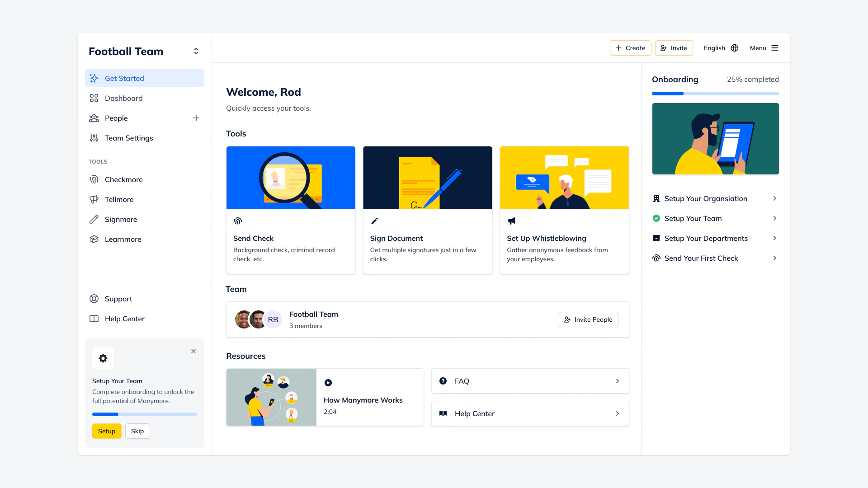
Task: Click the FAQ question mark icon
Action: tap(443, 381)
